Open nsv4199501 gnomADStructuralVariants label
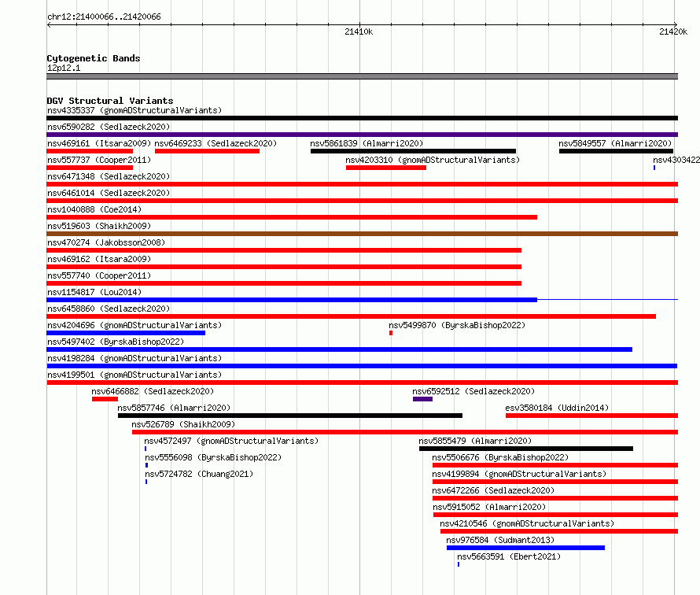 [134, 375]
